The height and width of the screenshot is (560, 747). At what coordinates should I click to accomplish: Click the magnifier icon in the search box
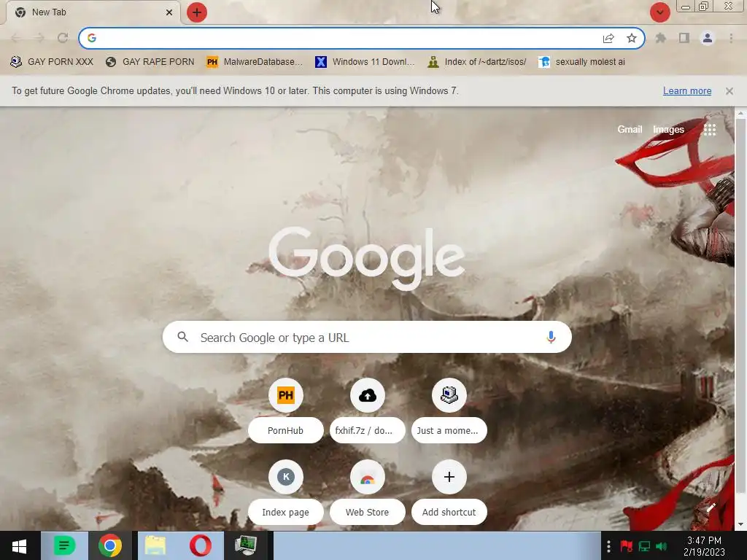click(x=183, y=337)
